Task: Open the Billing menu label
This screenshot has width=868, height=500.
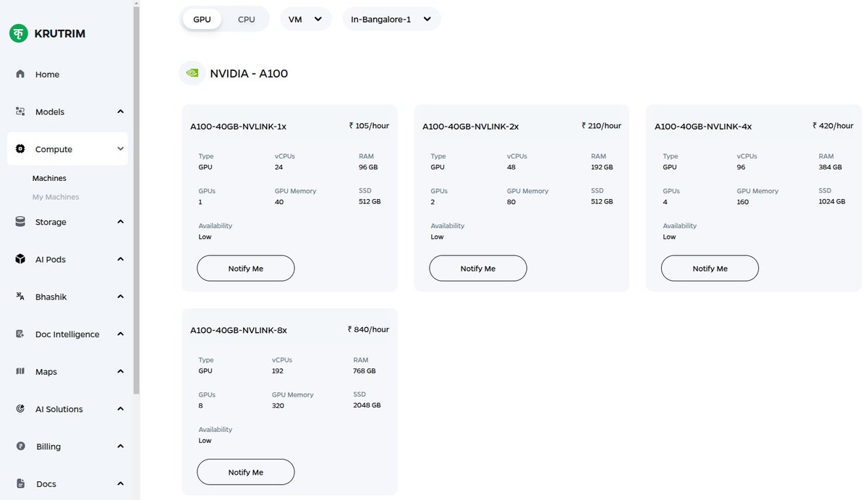Action: (x=48, y=446)
